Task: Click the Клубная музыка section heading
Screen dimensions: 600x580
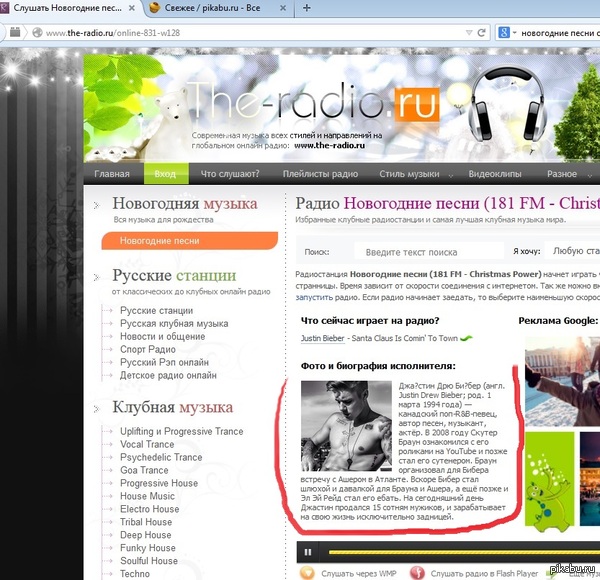Action: point(173,407)
